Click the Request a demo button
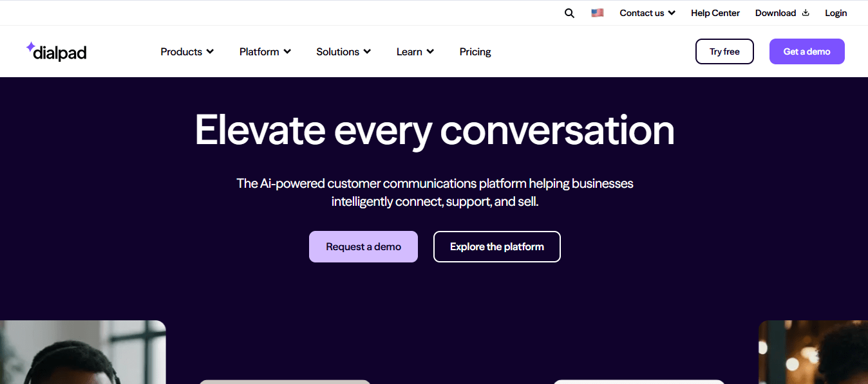The height and width of the screenshot is (384, 868). 363,247
